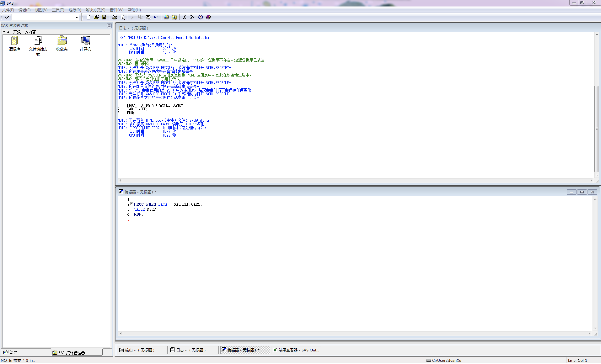Close the SAS 资源管理器 panel
Image resolution: width=601 pixels, height=364 pixels.
point(109,25)
